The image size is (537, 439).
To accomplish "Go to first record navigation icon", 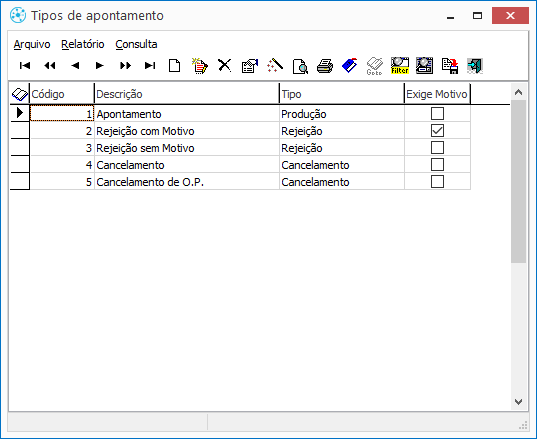I will coord(25,65).
